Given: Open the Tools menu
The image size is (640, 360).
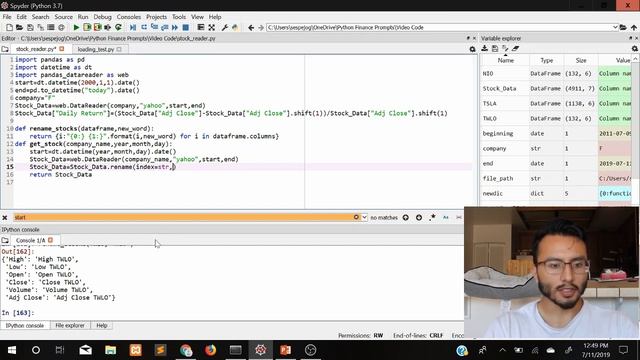Looking at the screenshot, I should [179, 17].
